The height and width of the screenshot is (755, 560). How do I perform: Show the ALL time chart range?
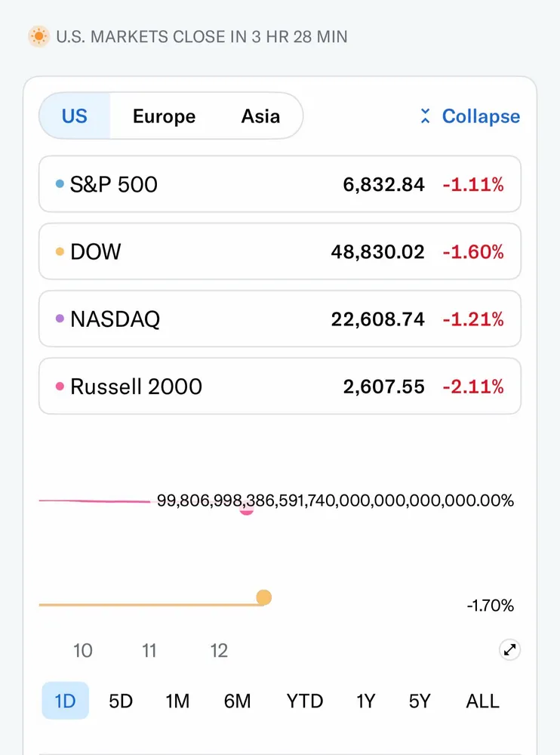point(482,701)
